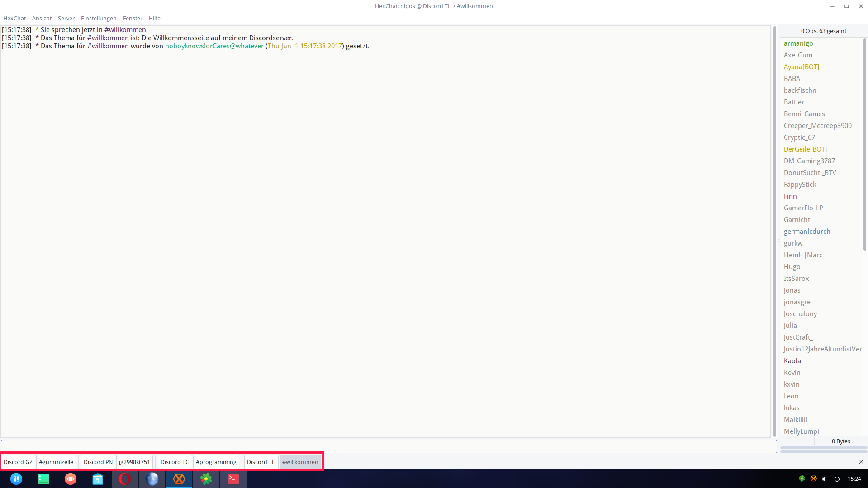Open the Pale Moon globe taskbar icon
The height and width of the screenshot is (488, 868).
tap(152, 479)
